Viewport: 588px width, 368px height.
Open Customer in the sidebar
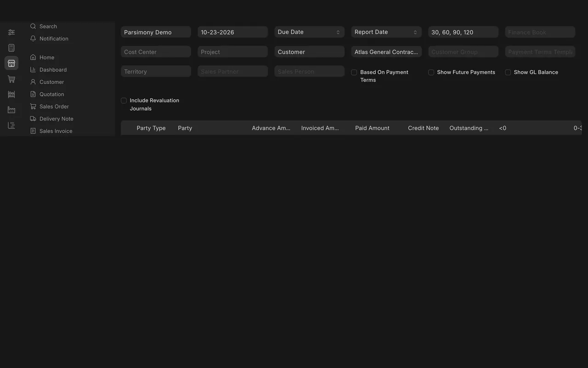51,82
